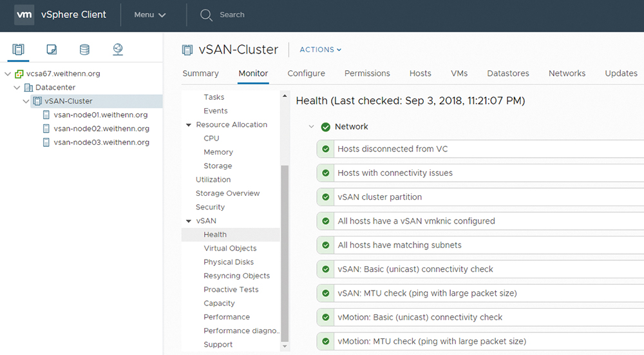Screen dimensions: 644x355
Task: Open the Networking inventory view icon
Action: [x=118, y=50]
